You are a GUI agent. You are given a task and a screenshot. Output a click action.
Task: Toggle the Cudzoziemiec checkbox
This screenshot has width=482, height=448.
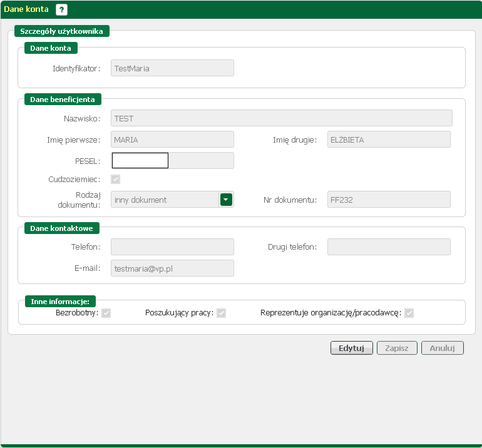[116, 179]
